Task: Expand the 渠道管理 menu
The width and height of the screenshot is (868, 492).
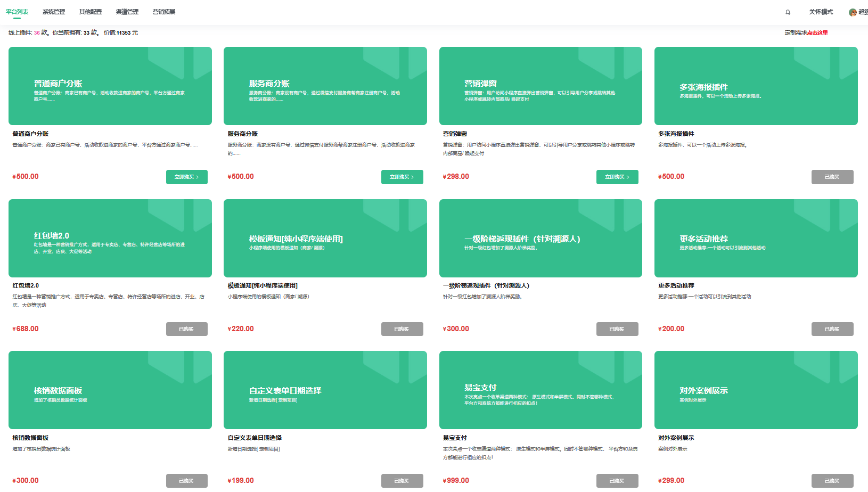Action: 127,12
